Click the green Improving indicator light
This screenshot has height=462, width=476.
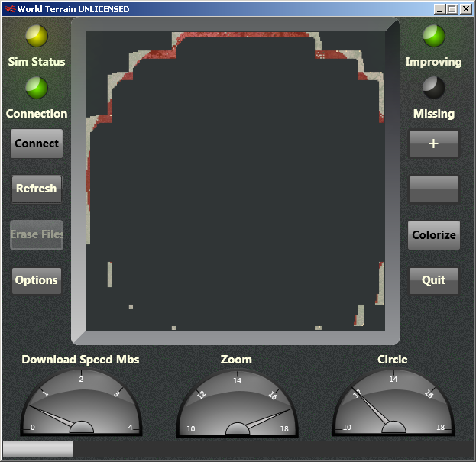pos(434,36)
